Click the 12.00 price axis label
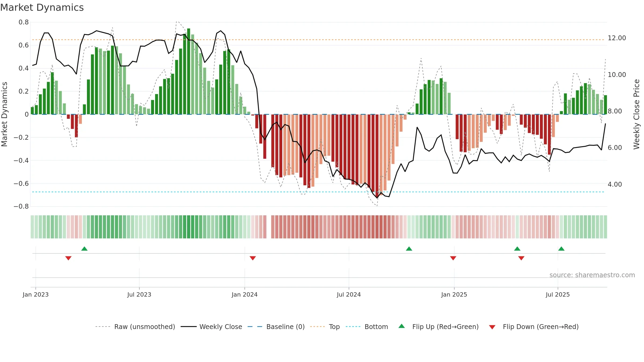The height and width of the screenshot is (362, 644). click(617, 38)
